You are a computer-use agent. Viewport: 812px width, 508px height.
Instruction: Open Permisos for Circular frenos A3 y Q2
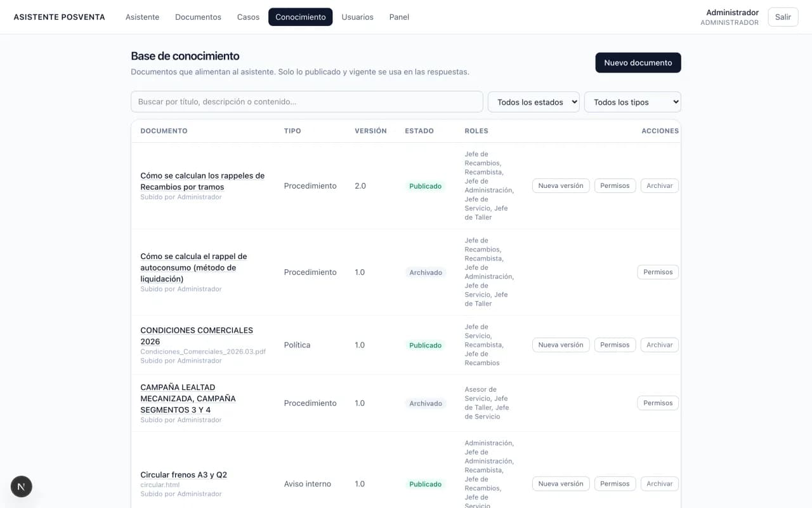(615, 484)
